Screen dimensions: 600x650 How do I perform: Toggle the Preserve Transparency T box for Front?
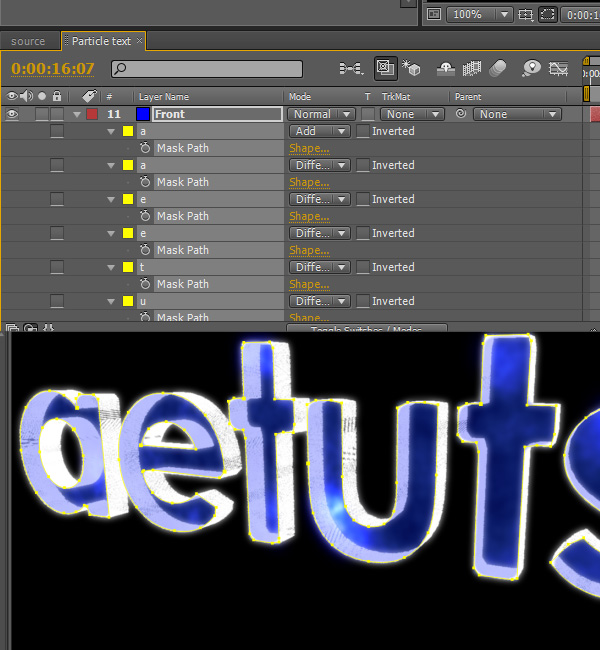click(x=368, y=114)
